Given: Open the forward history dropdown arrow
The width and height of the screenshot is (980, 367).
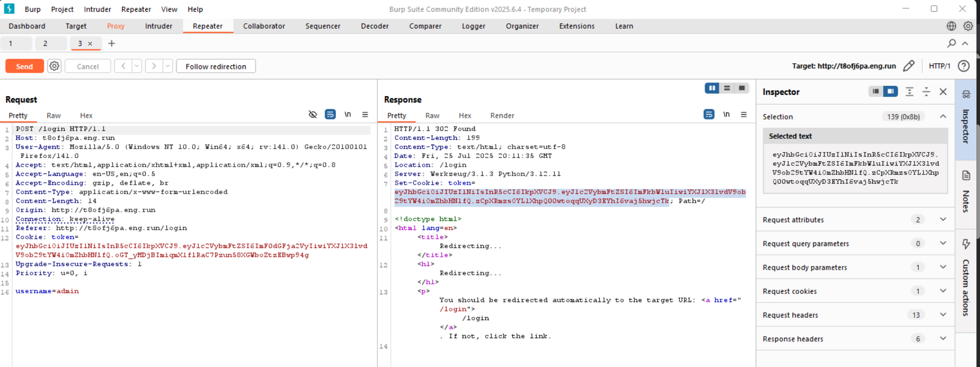Looking at the screenshot, I should [x=167, y=66].
